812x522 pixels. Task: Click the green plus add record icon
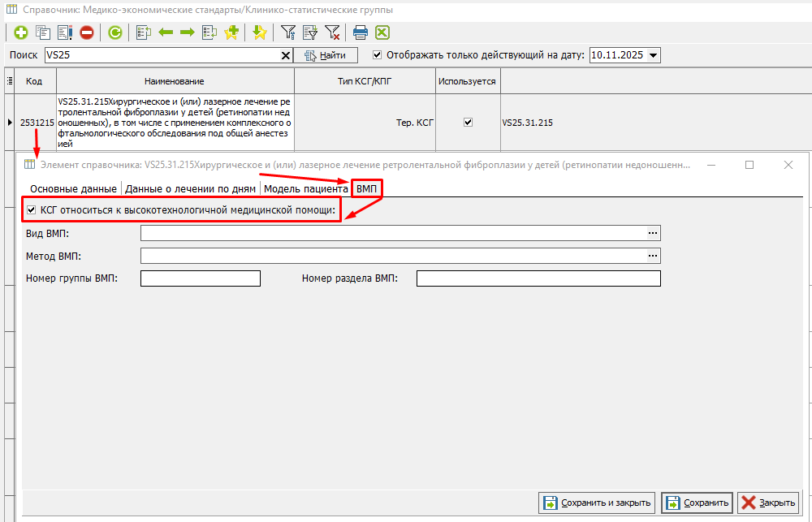coord(21,32)
